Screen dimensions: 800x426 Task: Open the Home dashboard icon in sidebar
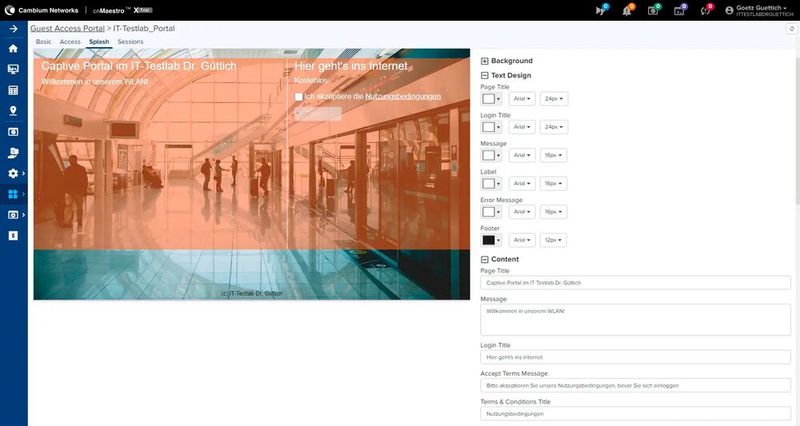13,48
